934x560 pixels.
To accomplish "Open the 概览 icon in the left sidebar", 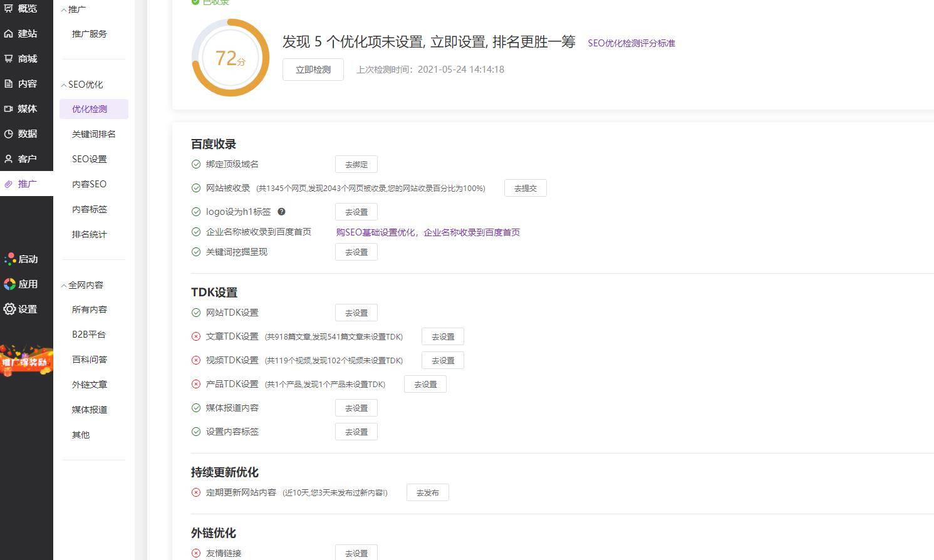I will pyautogui.click(x=9, y=8).
